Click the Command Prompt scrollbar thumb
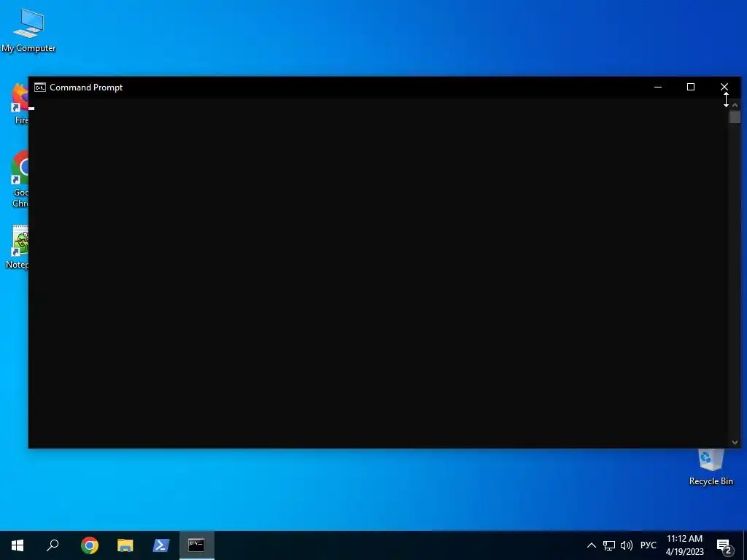The height and width of the screenshot is (560, 747). point(735,117)
